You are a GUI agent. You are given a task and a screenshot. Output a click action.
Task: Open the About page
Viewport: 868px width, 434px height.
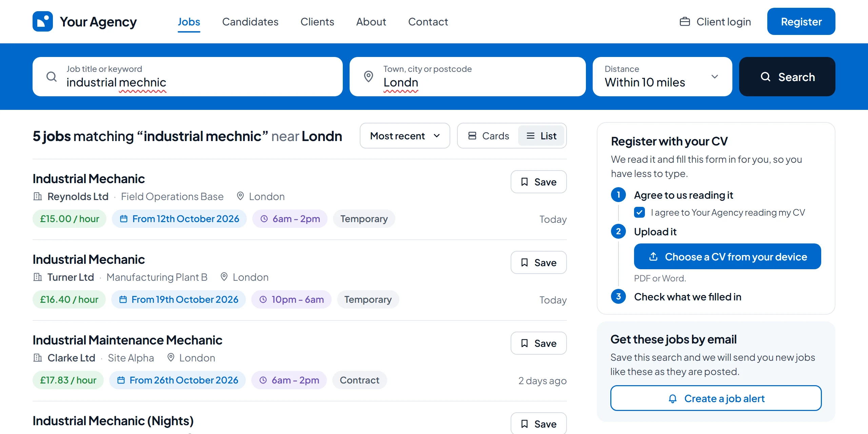(371, 22)
